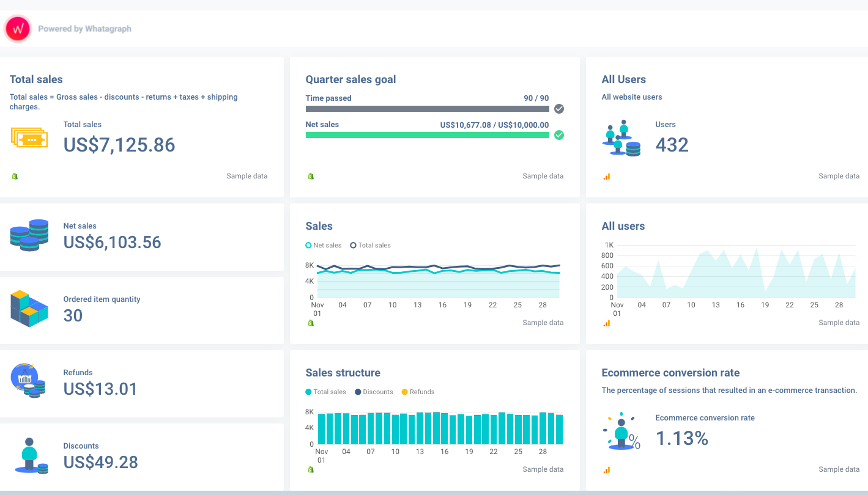Click the Net sales green progress bar
The height and width of the screenshot is (495, 868).
tap(428, 135)
